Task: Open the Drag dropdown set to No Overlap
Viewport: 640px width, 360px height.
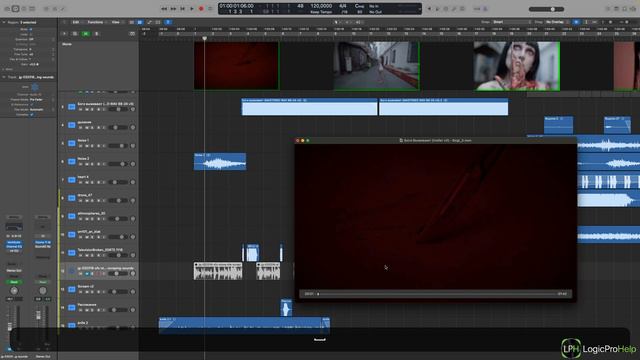Action: tap(557, 22)
